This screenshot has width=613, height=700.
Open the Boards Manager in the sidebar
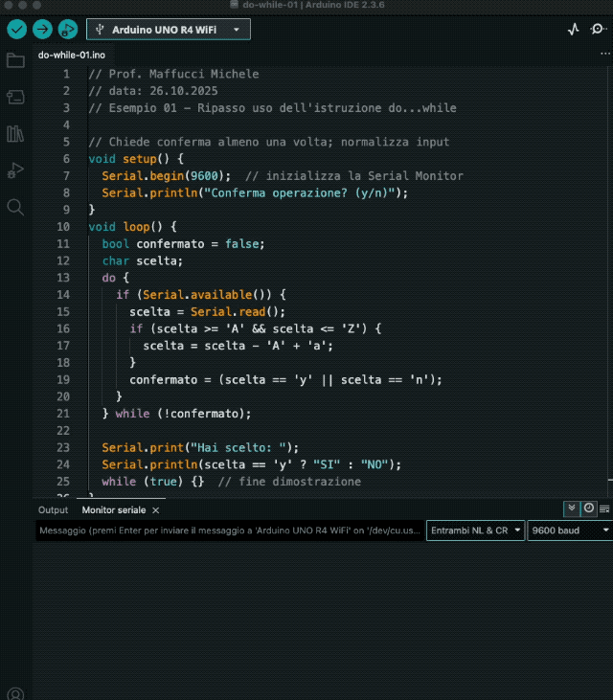tap(15, 97)
